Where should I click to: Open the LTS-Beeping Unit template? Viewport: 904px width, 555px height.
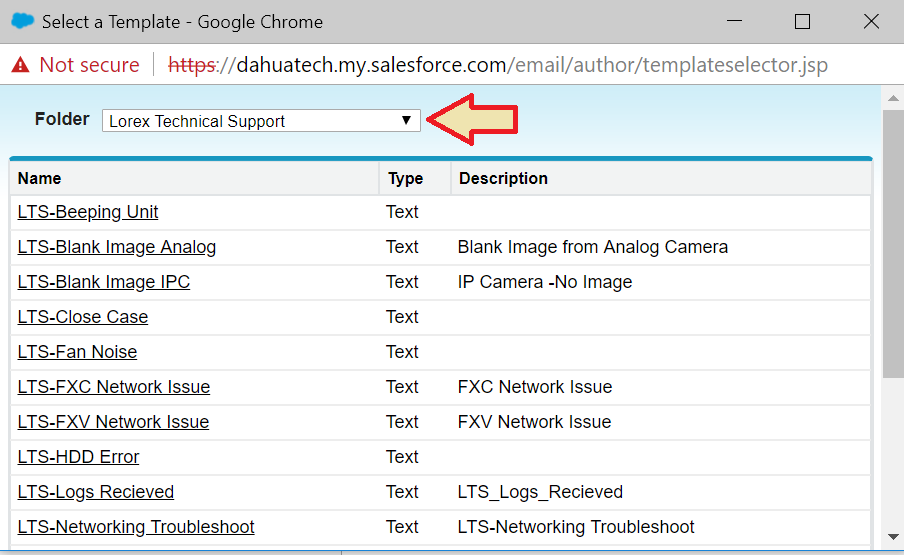[88, 212]
